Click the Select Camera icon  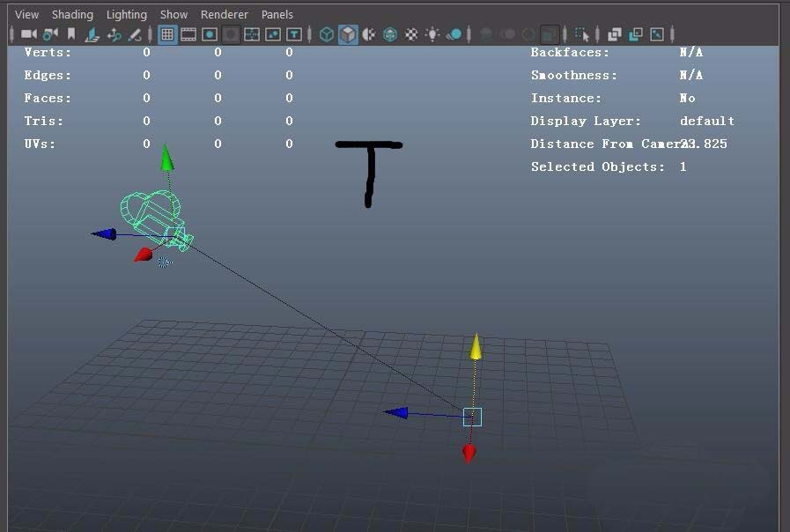(28, 34)
